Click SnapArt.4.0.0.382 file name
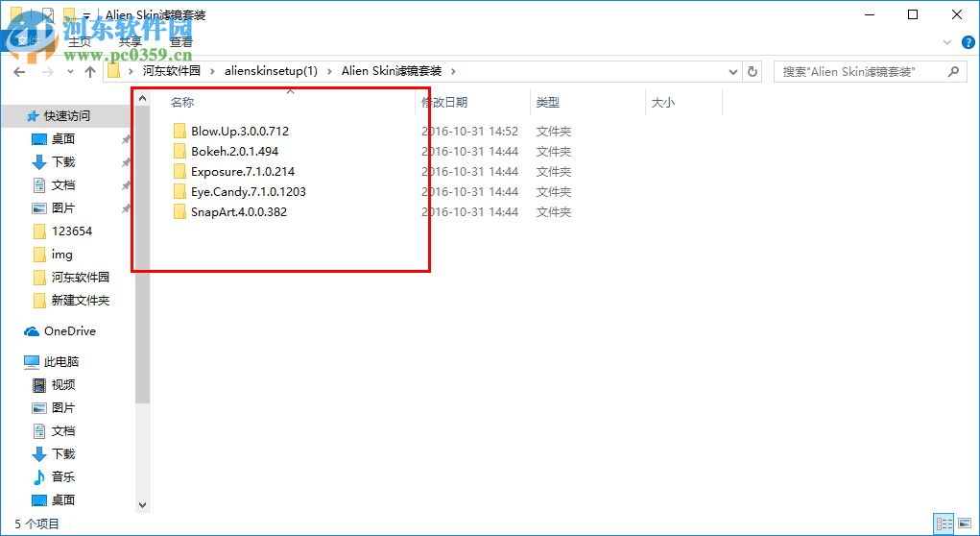980x536 pixels. (x=239, y=211)
